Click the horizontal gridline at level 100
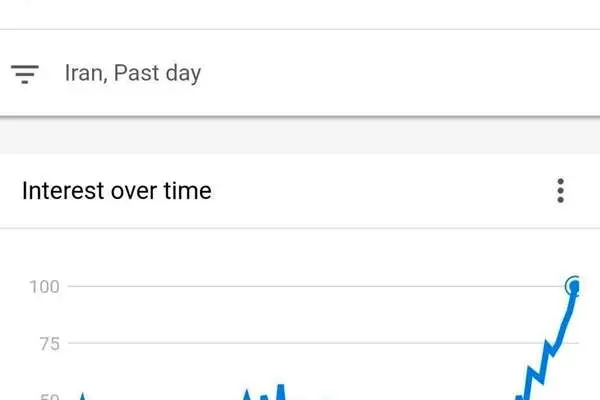Viewport: 600px width, 400px height. [316, 286]
